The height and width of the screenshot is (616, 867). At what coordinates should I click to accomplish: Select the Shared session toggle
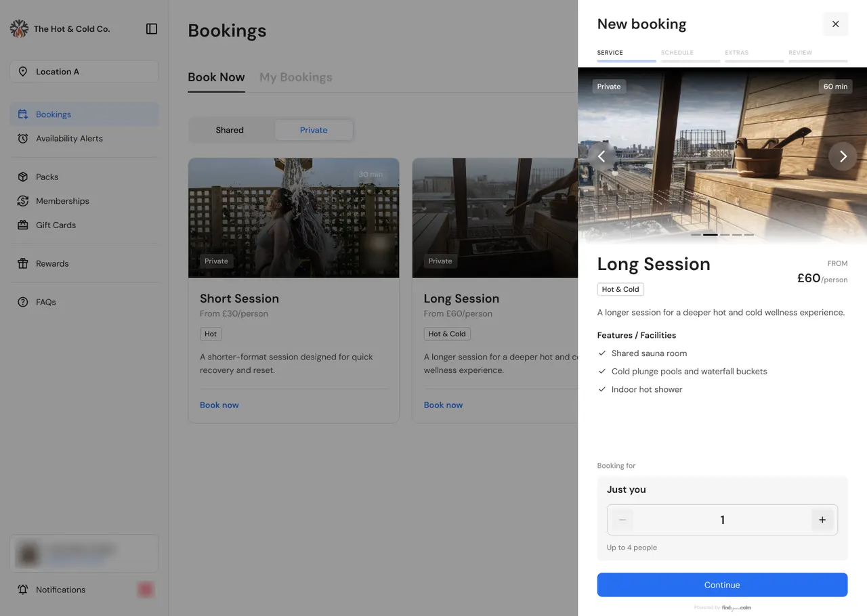coord(230,130)
